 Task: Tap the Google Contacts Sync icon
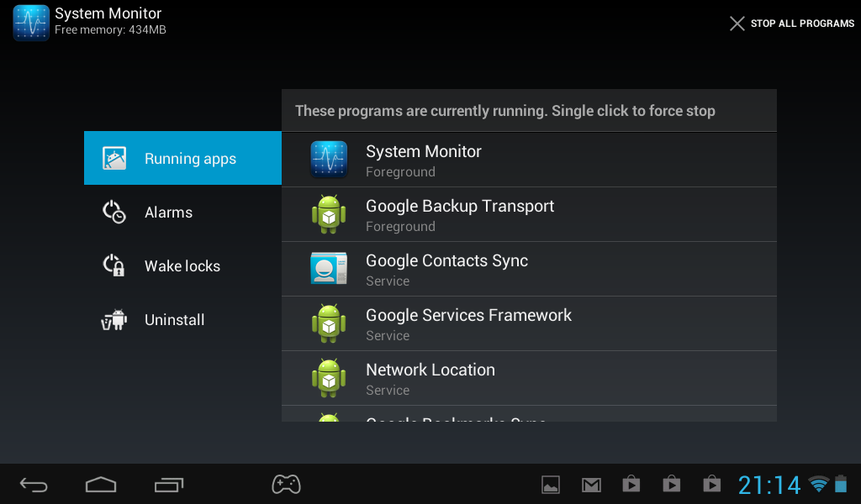tap(329, 269)
